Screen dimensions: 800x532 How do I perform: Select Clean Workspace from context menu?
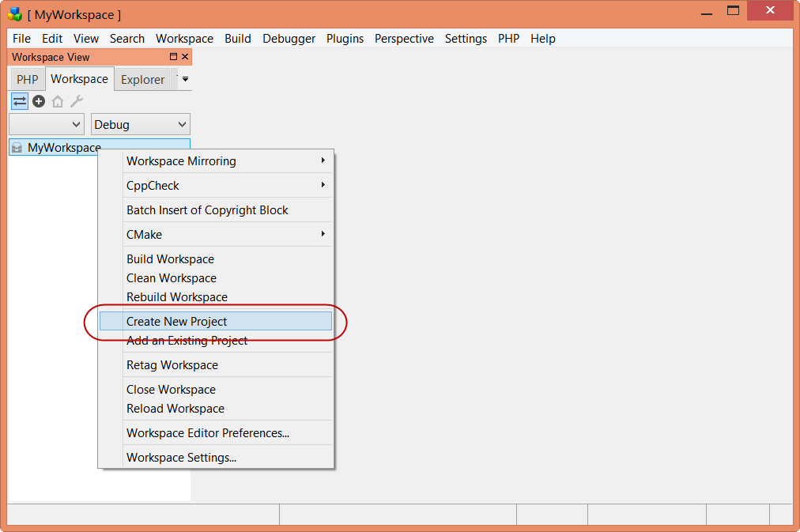point(217,278)
